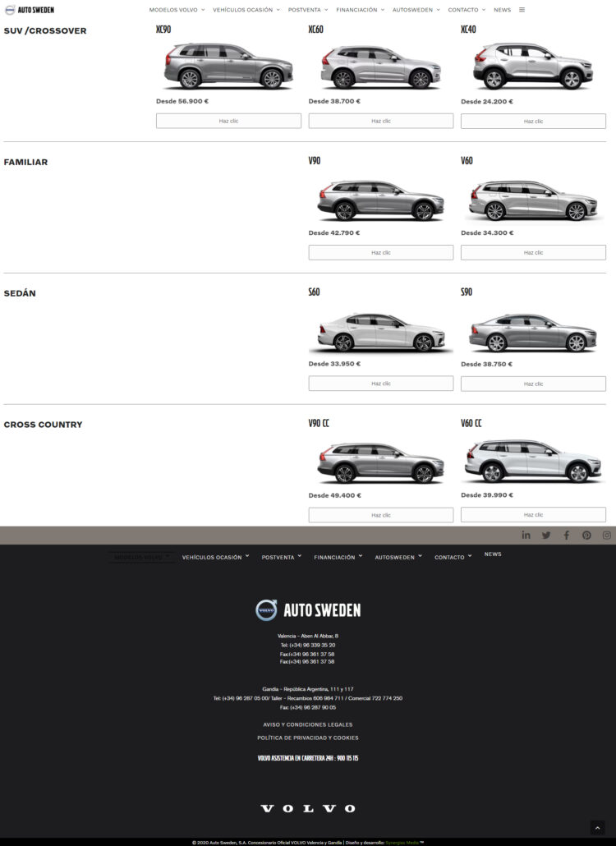This screenshot has height=846, width=616.
Task: Click Volvo Asistencia en Carretera 24H text
Action: 308,758
